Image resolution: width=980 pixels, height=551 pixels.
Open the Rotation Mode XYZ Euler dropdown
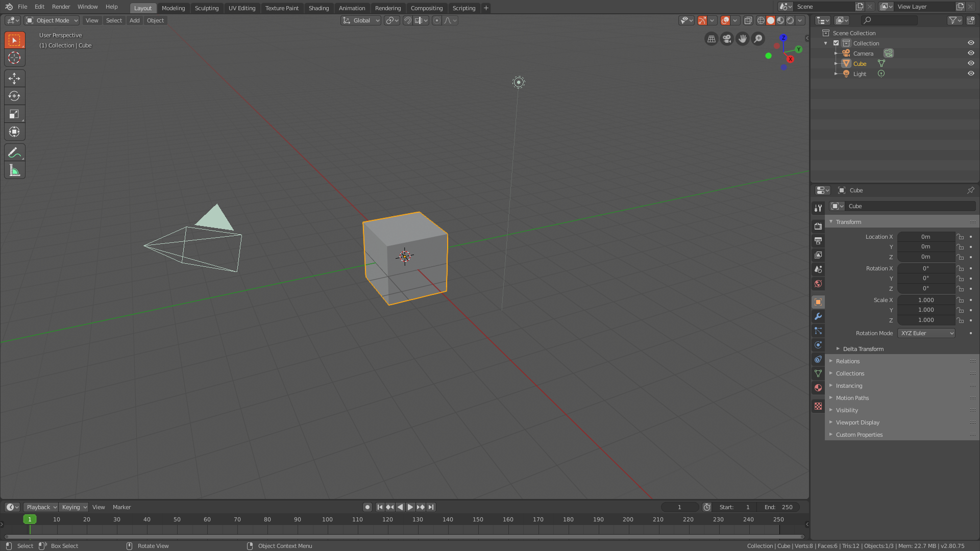(x=926, y=333)
